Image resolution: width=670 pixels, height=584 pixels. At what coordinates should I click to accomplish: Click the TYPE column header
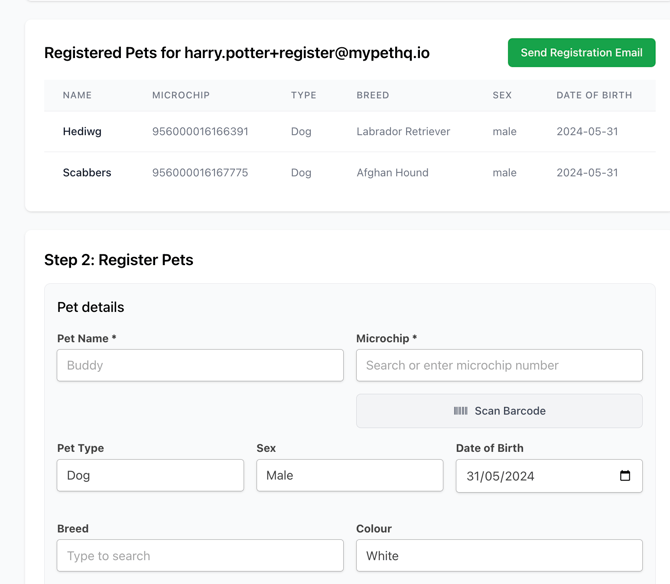click(303, 95)
